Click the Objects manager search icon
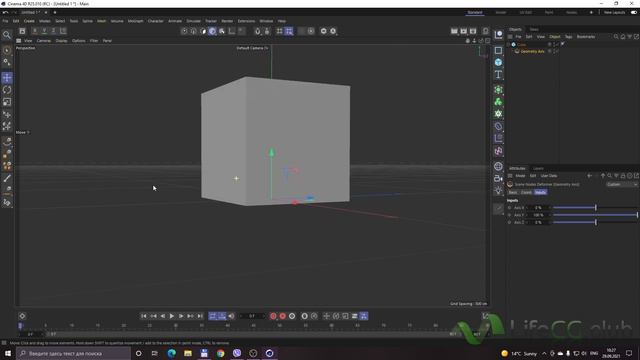 (x=616, y=37)
